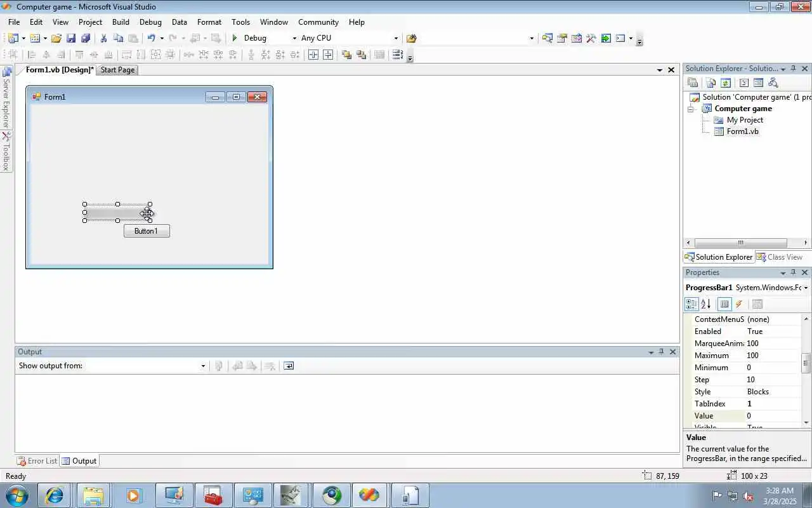Start debugging with green play icon
Image resolution: width=812 pixels, height=508 pixels.
[235, 38]
